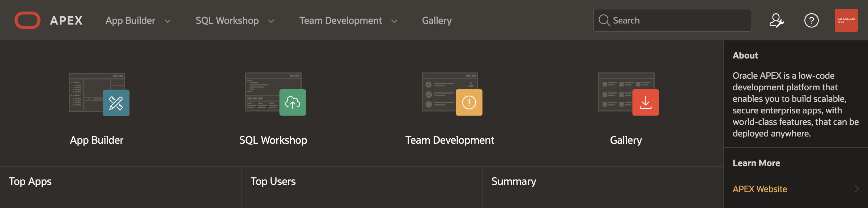
Task: Follow the APEX Website link
Action: point(759,189)
